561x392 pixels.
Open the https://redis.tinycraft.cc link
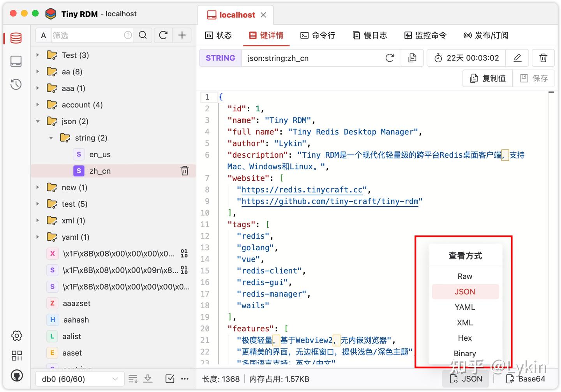pyautogui.click(x=302, y=190)
